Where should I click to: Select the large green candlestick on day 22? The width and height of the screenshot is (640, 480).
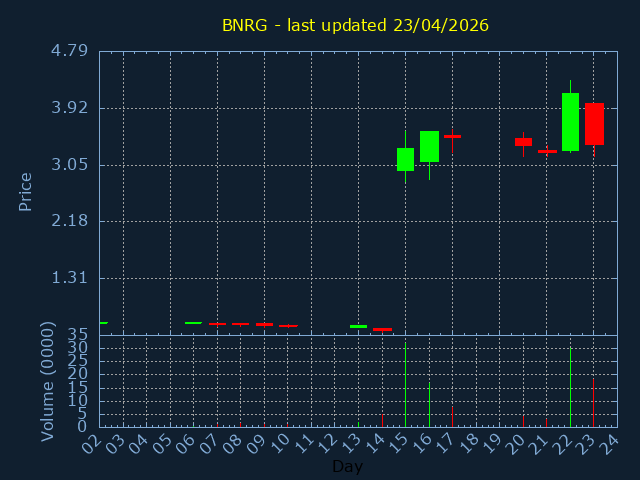point(570,122)
